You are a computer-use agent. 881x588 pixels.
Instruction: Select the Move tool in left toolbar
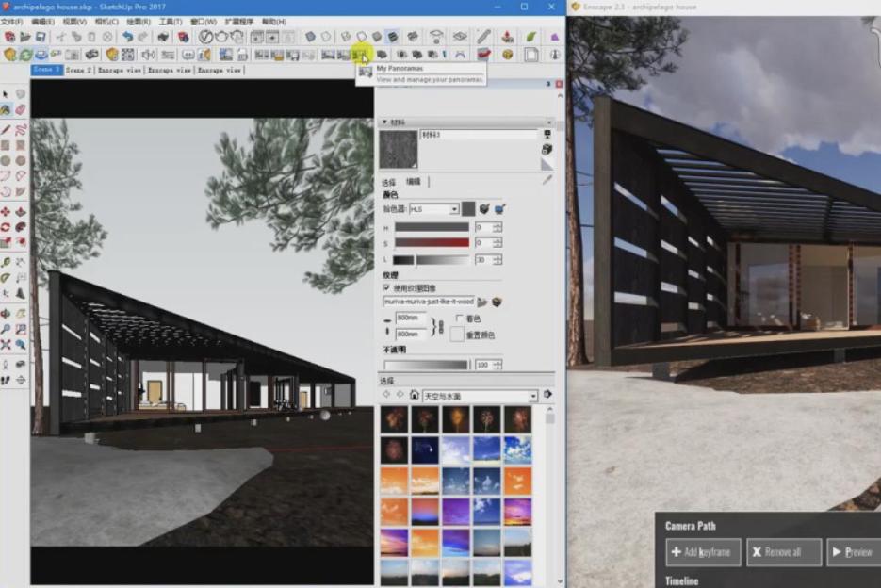6,212
